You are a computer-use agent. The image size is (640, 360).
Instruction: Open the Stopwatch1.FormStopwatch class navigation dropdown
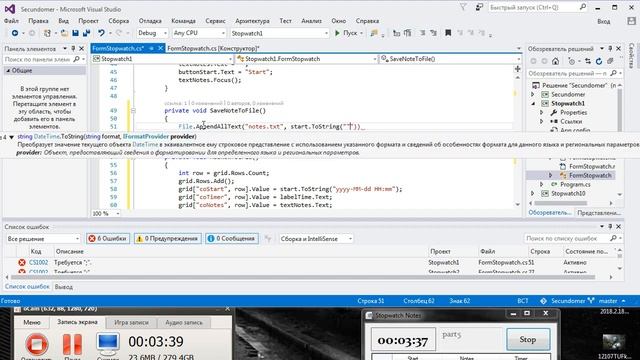[x=307, y=59]
